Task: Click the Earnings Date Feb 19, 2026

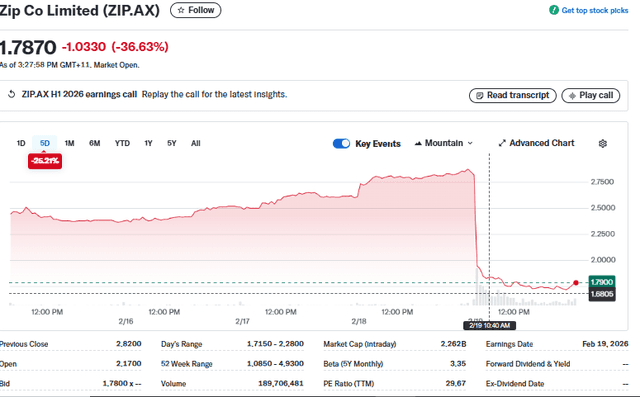Action: [x=605, y=344]
